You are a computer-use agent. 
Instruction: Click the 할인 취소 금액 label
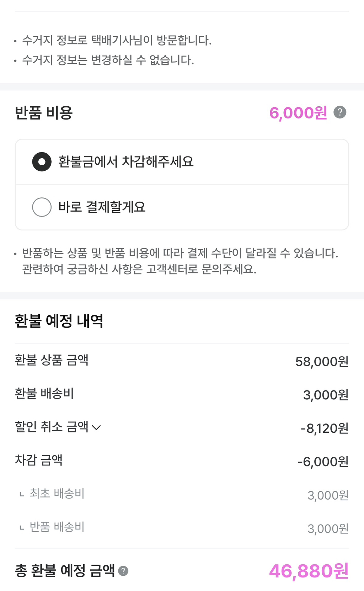52,427
